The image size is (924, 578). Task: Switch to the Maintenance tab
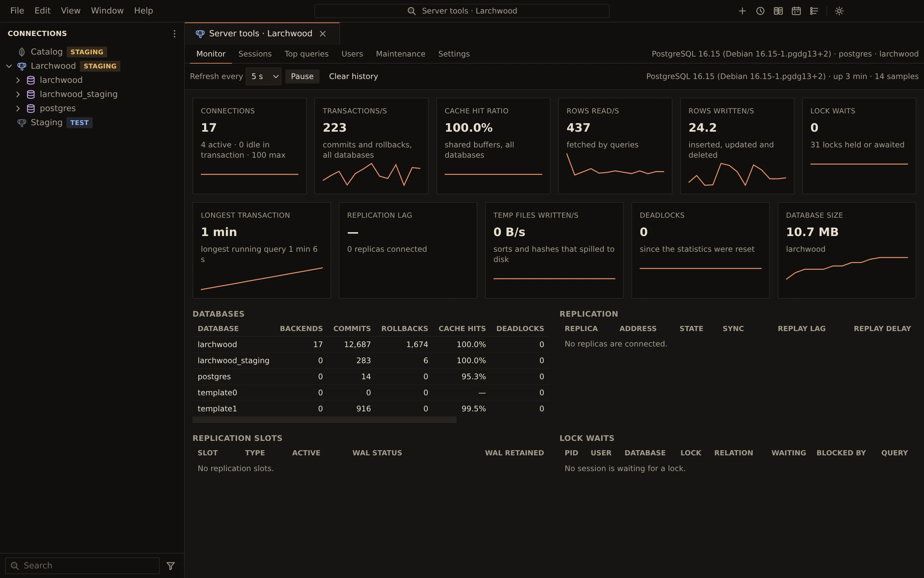point(400,54)
